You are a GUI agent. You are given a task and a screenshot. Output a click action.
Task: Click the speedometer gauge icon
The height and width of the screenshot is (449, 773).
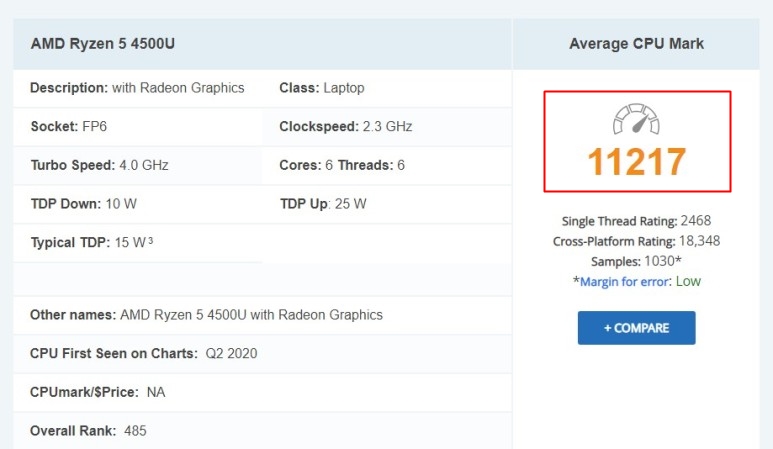[636, 119]
